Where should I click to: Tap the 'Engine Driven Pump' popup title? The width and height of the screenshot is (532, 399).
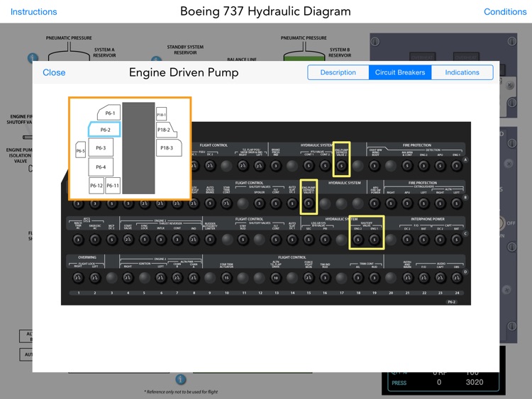[x=184, y=72]
